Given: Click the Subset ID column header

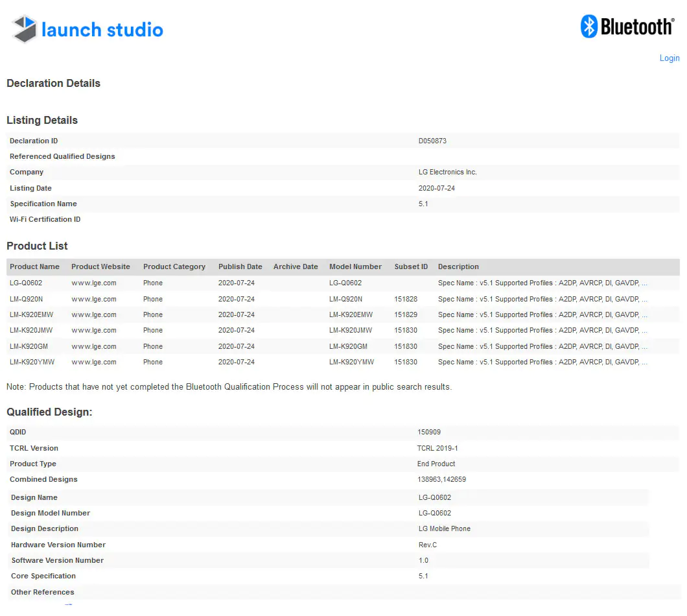Looking at the screenshot, I should tap(411, 267).
